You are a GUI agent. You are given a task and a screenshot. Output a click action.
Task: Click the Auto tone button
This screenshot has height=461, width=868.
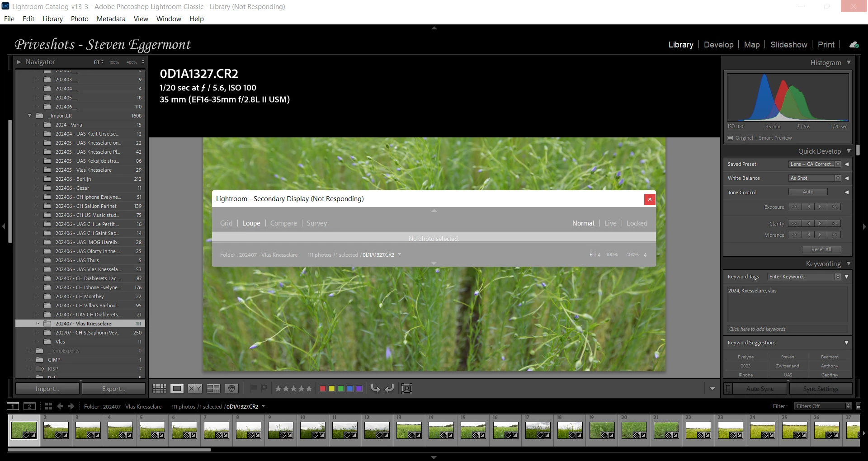[x=808, y=192]
